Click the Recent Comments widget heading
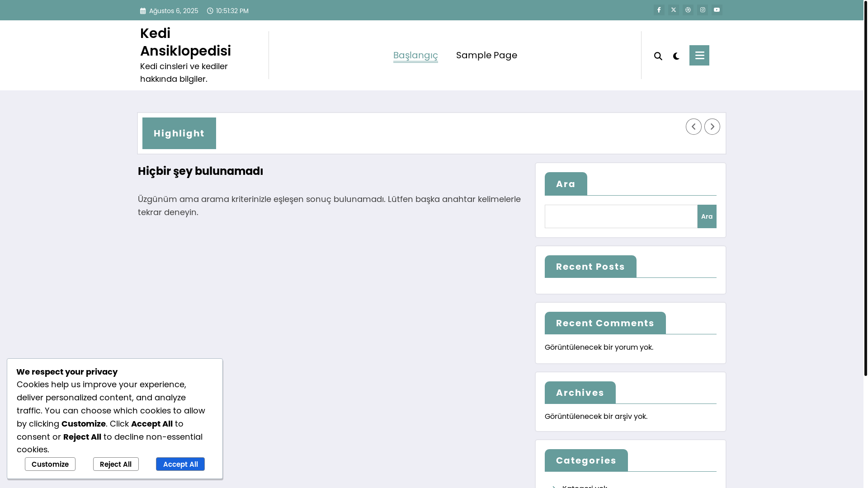The width and height of the screenshot is (868, 488). tap(605, 323)
